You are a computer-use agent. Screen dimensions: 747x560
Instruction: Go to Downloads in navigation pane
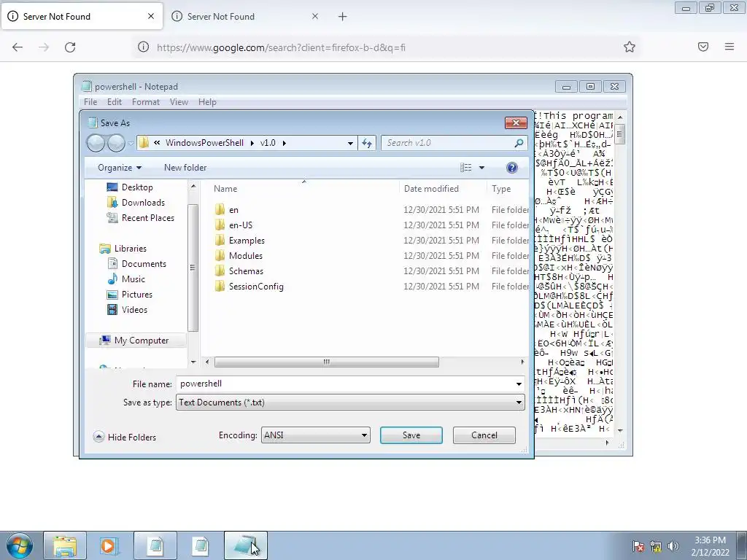pos(143,203)
